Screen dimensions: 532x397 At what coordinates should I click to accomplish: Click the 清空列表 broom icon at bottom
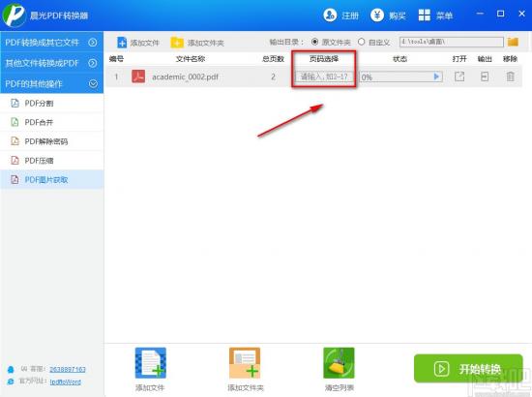[339, 363]
